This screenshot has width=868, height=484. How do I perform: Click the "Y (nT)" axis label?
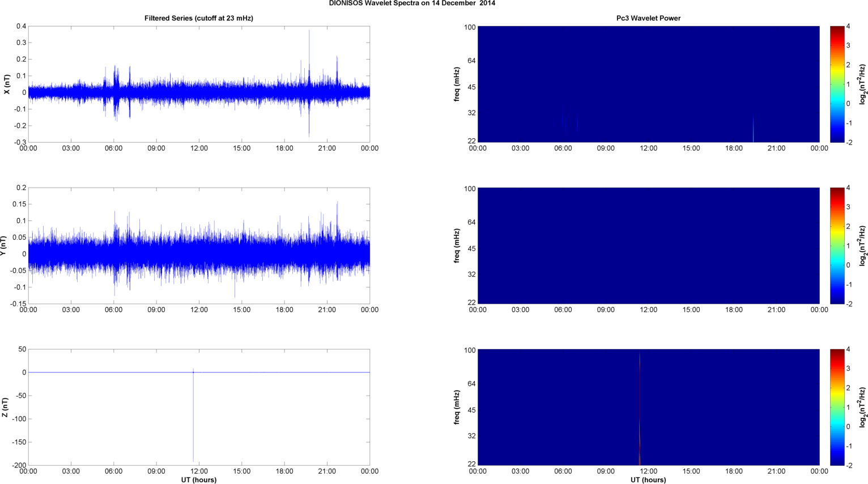[3, 246]
